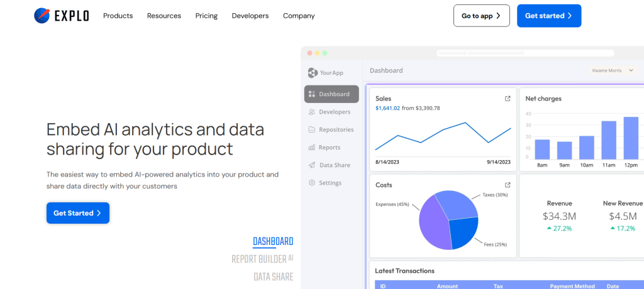Image resolution: width=644 pixels, height=289 pixels.
Task: Open the Costs card external link icon
Action: [x=508, y=185]
